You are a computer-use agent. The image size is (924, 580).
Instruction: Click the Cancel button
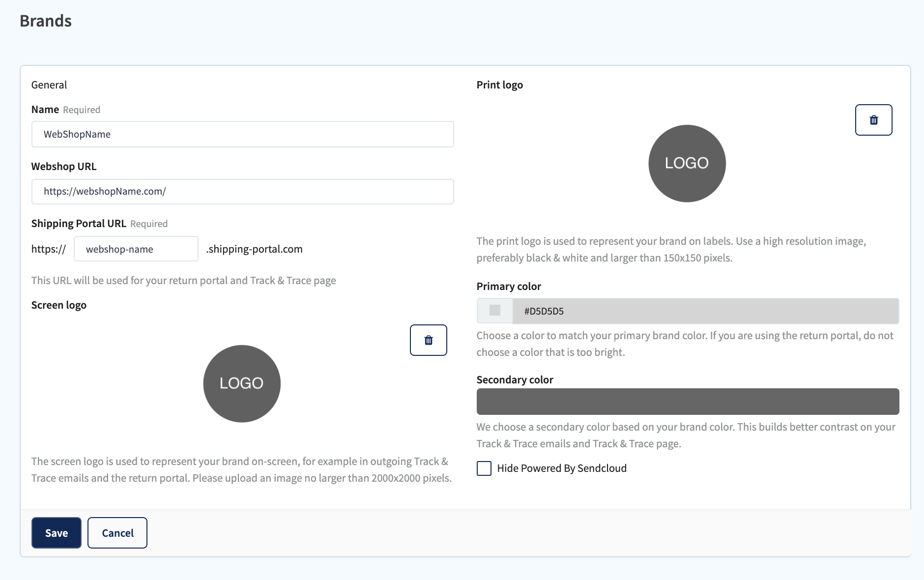[x=117, y=533]
